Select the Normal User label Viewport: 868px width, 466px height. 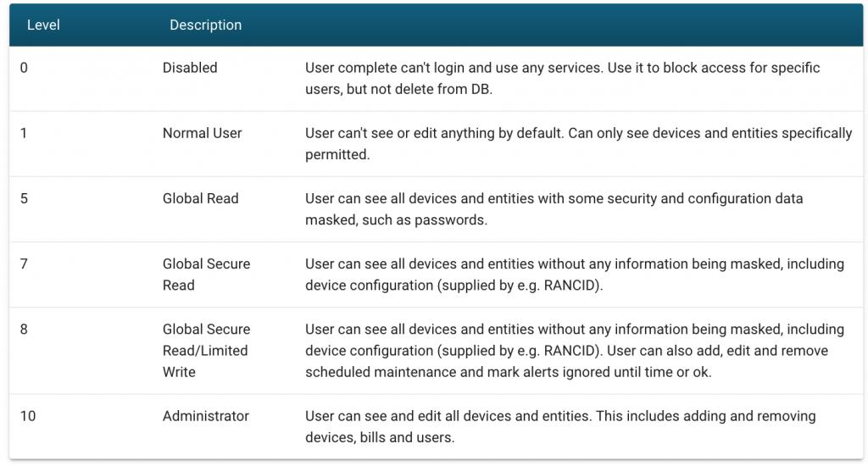coord(203,133)
